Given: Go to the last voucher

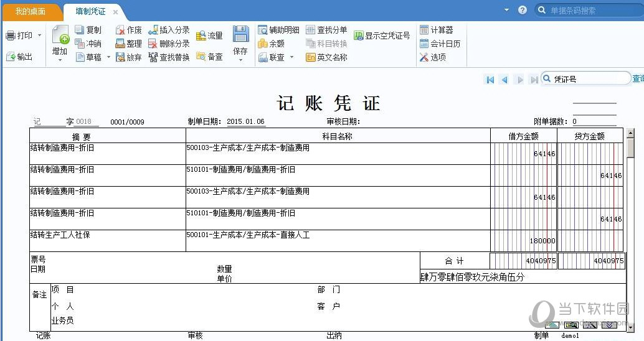Looking at the screenshot, I should tap(534, 80).
